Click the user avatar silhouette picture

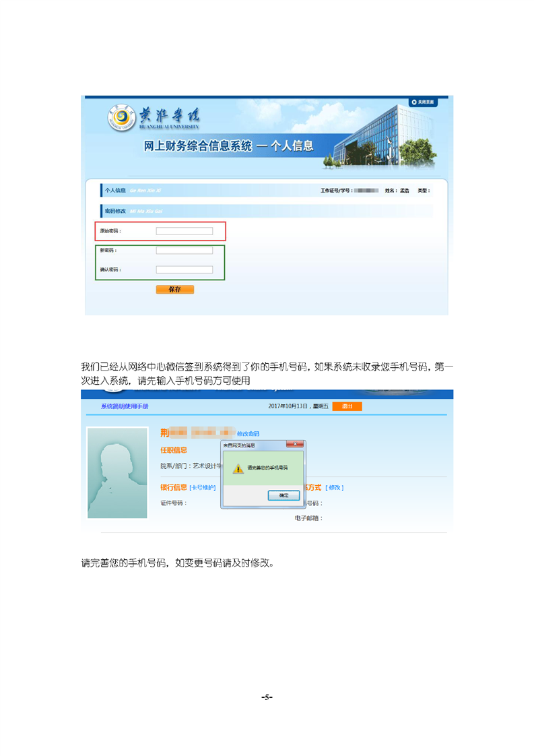pos(117,472)
